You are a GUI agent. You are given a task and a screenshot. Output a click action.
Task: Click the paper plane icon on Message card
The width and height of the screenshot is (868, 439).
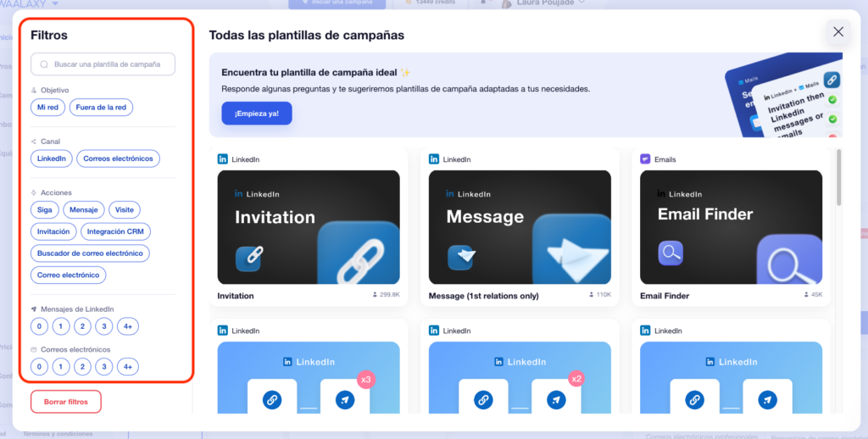459,255
